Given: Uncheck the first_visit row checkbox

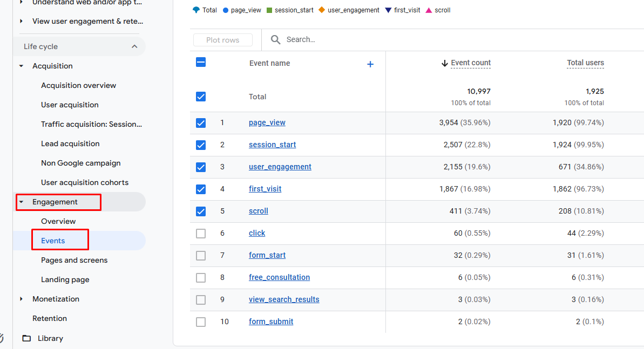Looking at the screenshot, I should pyautogui.click(x=201, y=189).
